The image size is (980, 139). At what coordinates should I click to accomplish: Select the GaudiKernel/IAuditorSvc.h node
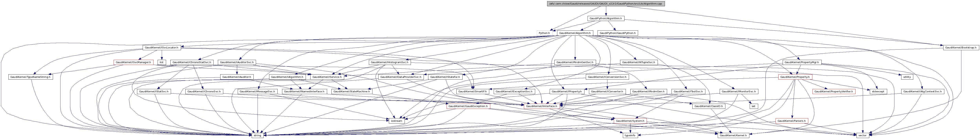pos(238,62)
